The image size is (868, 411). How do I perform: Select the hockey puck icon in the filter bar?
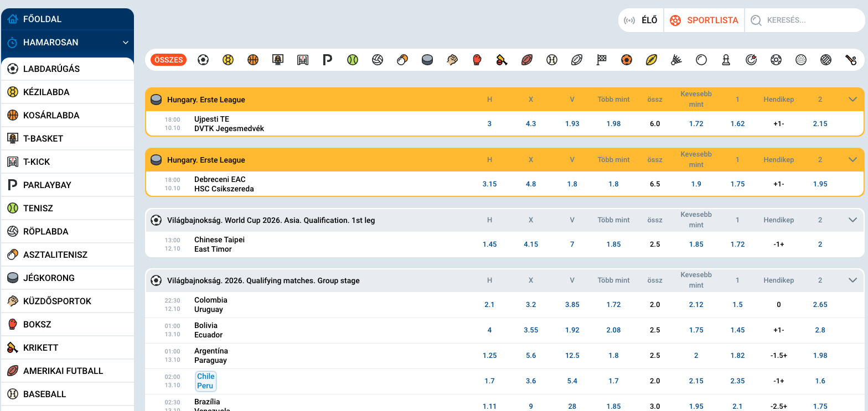pos(427,60)
